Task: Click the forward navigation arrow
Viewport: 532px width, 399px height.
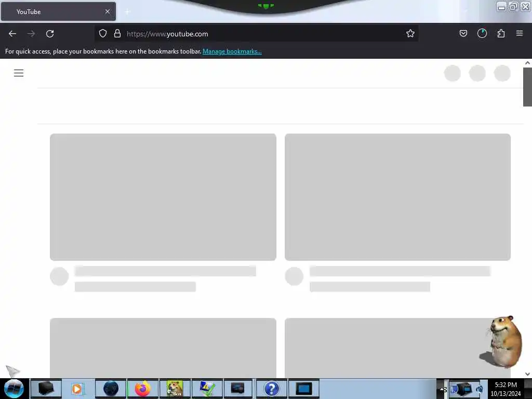Action: pos(31,34)
